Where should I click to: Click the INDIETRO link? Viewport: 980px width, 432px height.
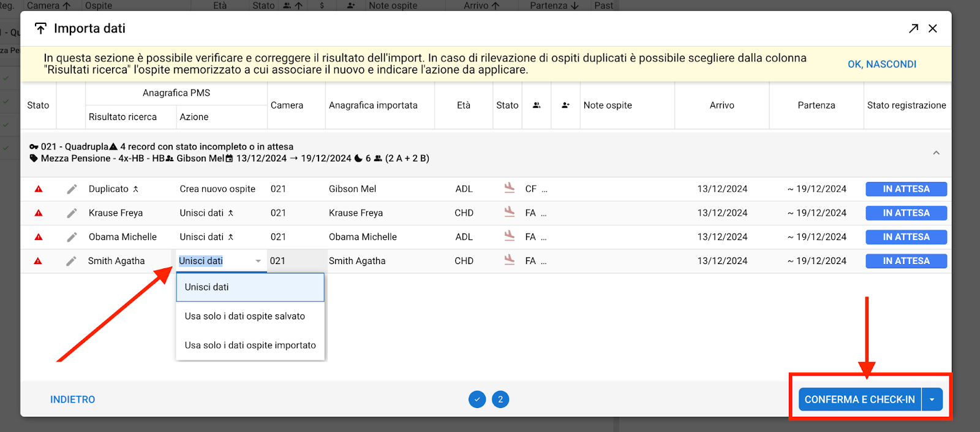click(72, 400)
